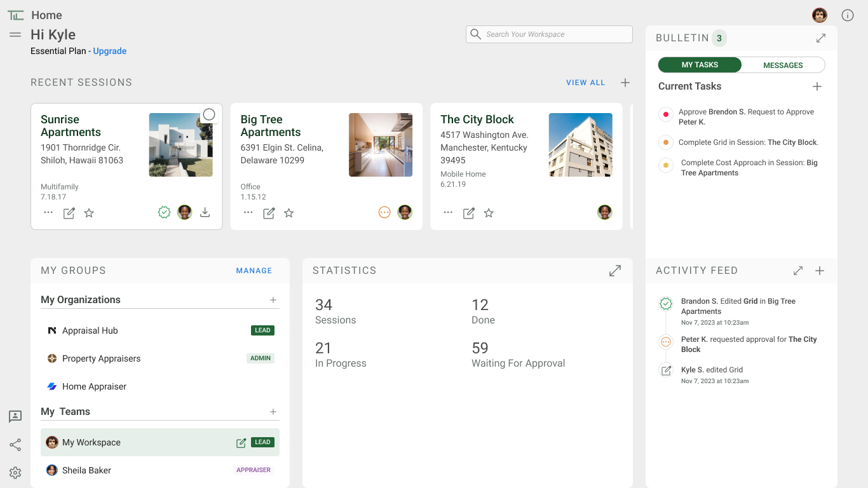This screenshot has height=488, width=868.
Task: Select the Sunrise Apartments card circle checkbox
Action: click(209, 114)
